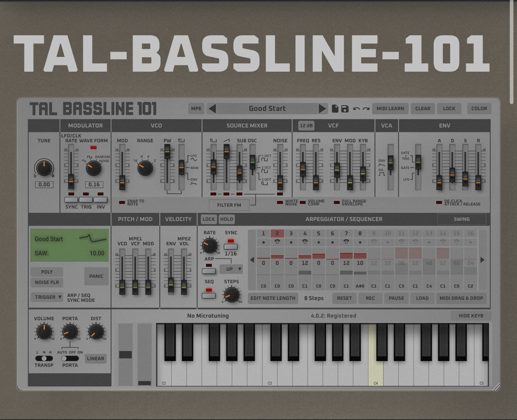Click the DIST knob
The width and height of the screenshot is (517, 420).
pyautogui.click(x=96, y=332)
